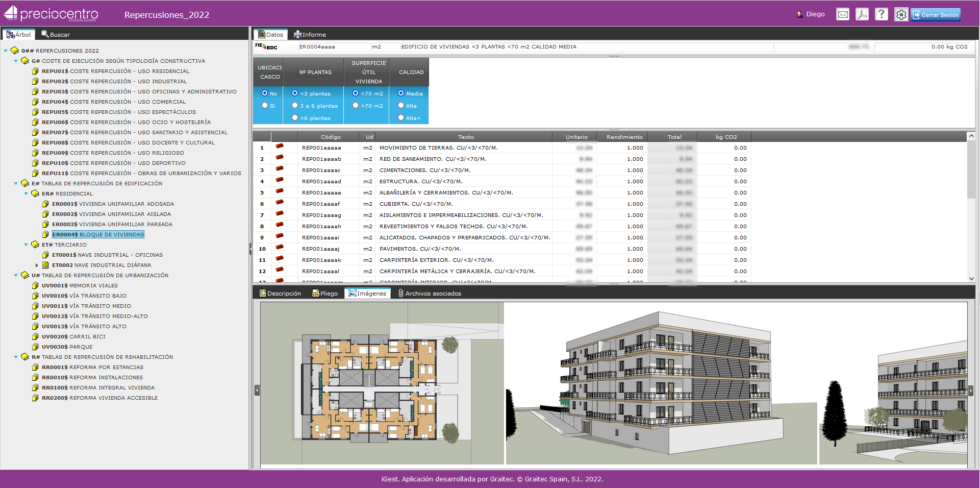Open the PDF export icon
The image size is (980, 488).
point(862,14)
